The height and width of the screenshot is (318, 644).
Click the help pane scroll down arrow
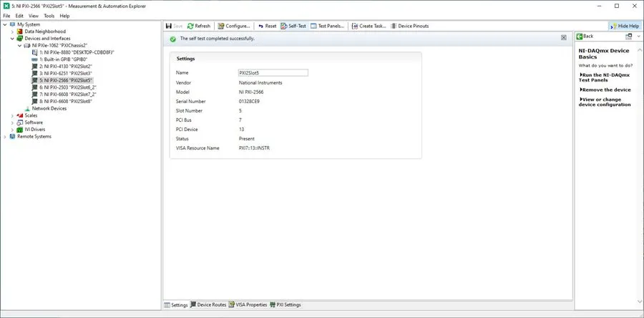coord(639,302)
